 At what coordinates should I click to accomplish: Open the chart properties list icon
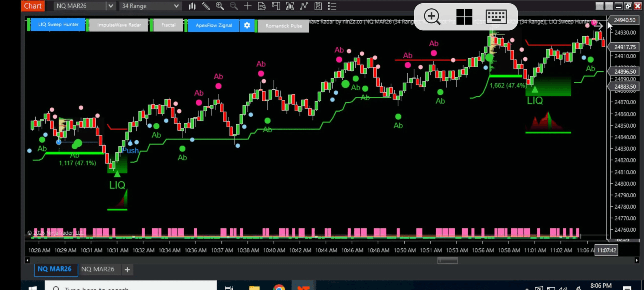coord(332,6)
